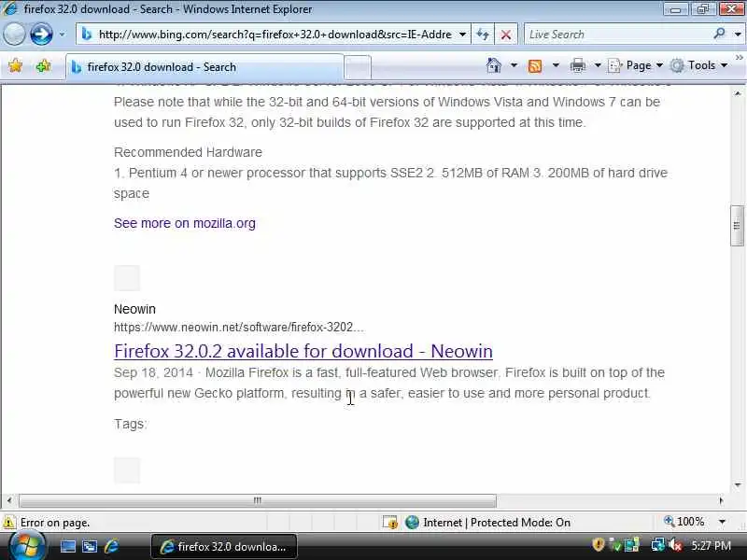The height and width of the screenshot is (560, 747).
Task: Click the Internet zone globe icon
Action: tap(412, 523)
